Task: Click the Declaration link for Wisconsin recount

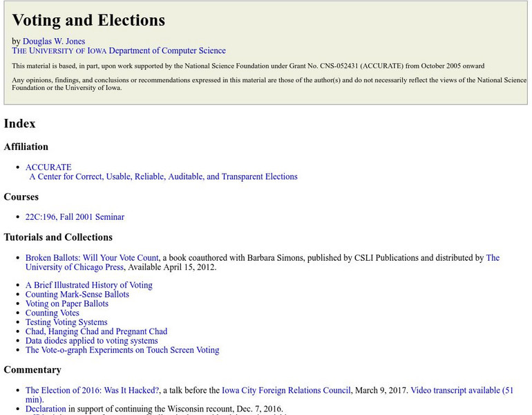Action: click(x=46, y=409)
